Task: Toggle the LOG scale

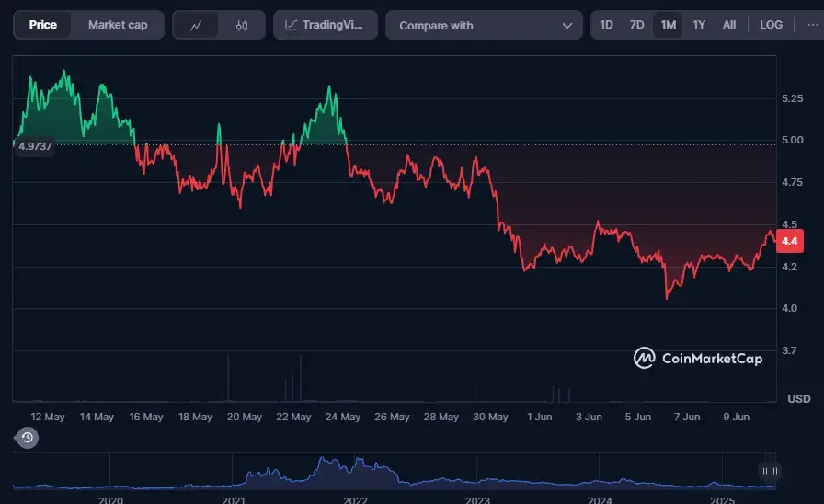Action: pyautogui.click(x=771, y=25)
